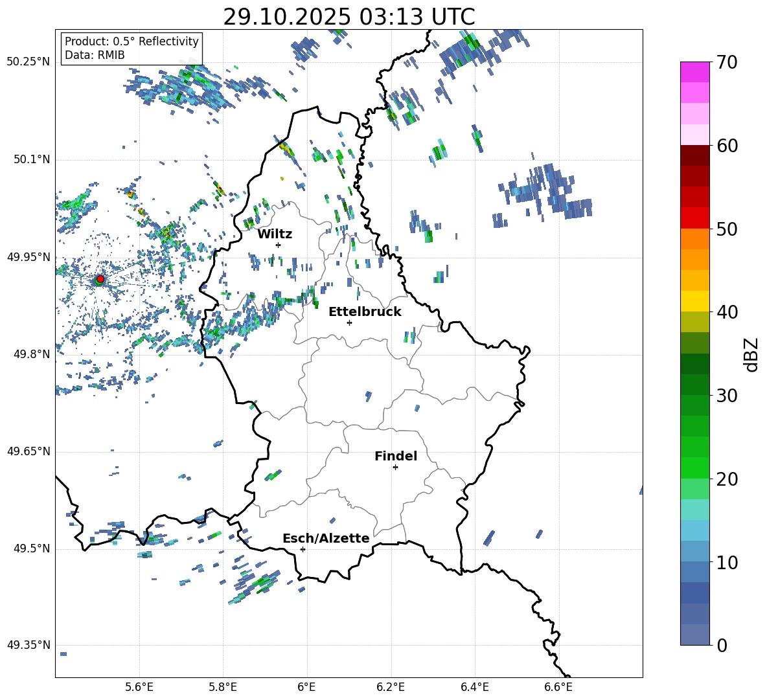Select the Wiltz town label

(275, 234)
